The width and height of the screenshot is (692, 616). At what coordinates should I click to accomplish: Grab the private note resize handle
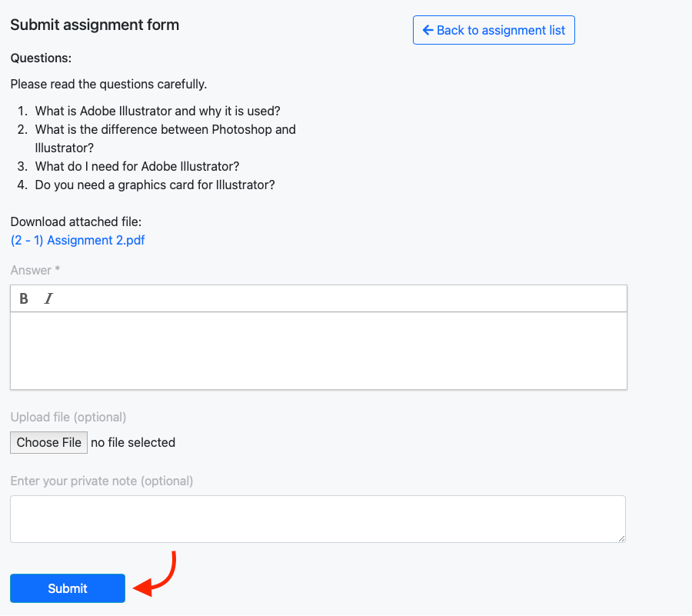tap(620, 538)
